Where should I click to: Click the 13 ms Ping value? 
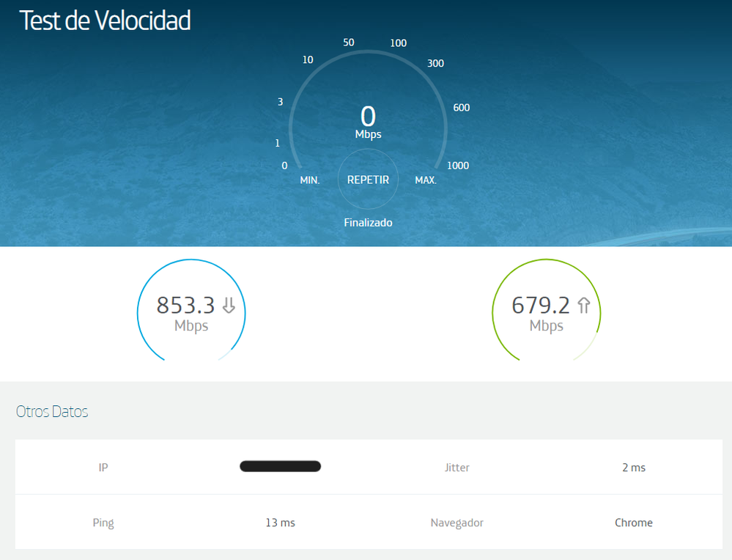[x=280, y=523]
